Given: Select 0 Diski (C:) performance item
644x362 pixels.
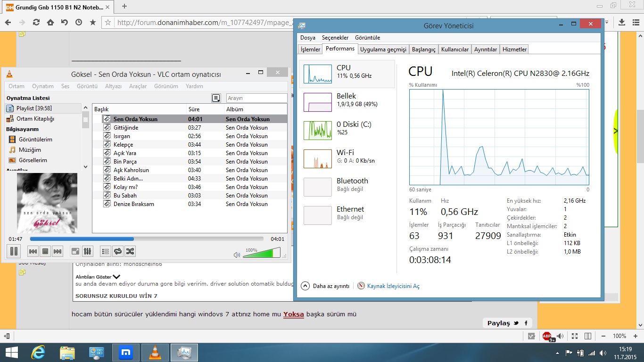Looking at the screenshot, I should point(347,130).
